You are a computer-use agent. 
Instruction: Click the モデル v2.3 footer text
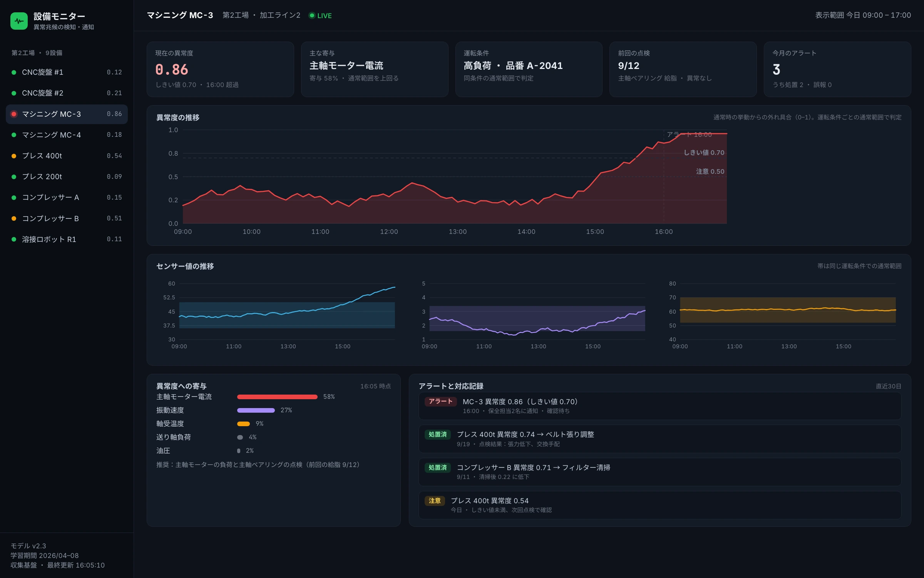[x=28, y=546]
